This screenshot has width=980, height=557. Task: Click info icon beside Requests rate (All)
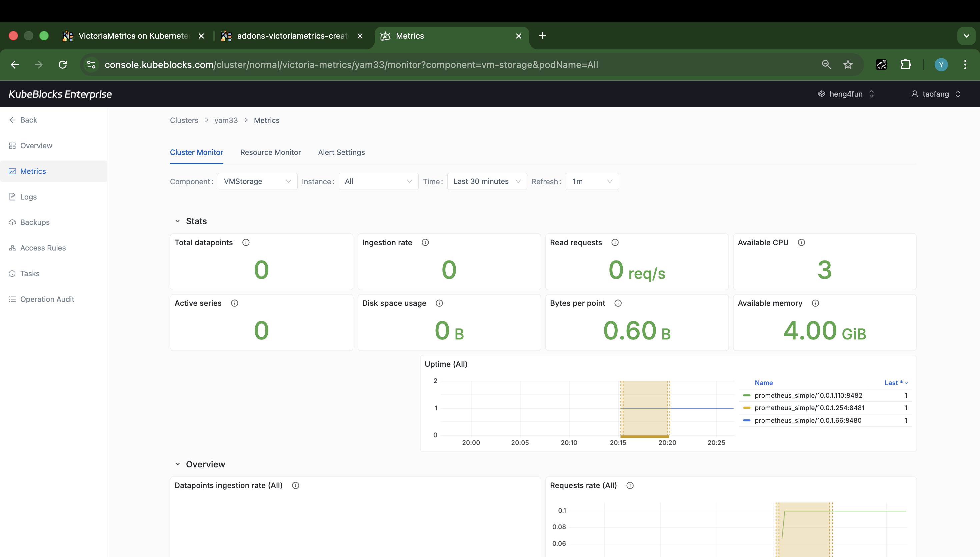pos(630,485)
